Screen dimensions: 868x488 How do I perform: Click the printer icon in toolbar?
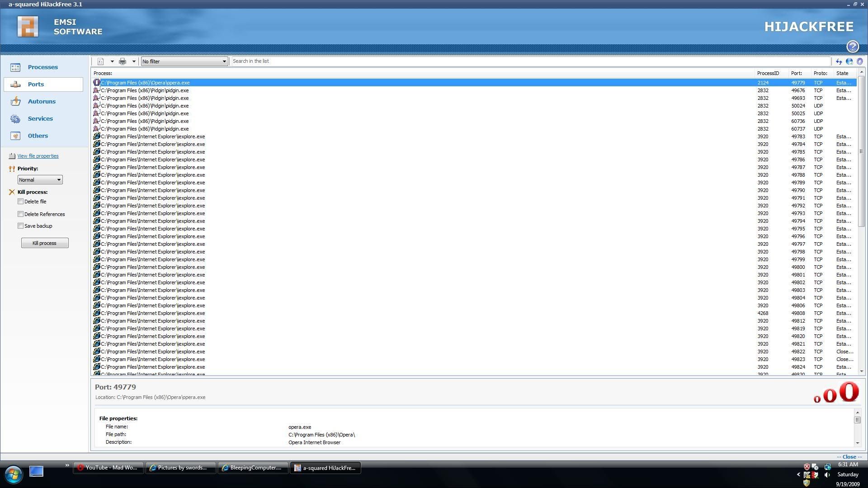123,61
